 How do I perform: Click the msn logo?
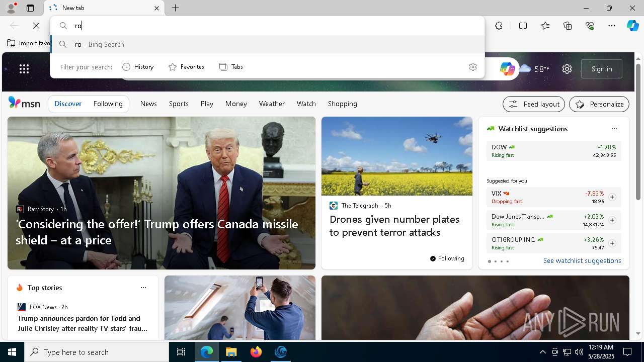pyautogui.click(x=24, y=103)
